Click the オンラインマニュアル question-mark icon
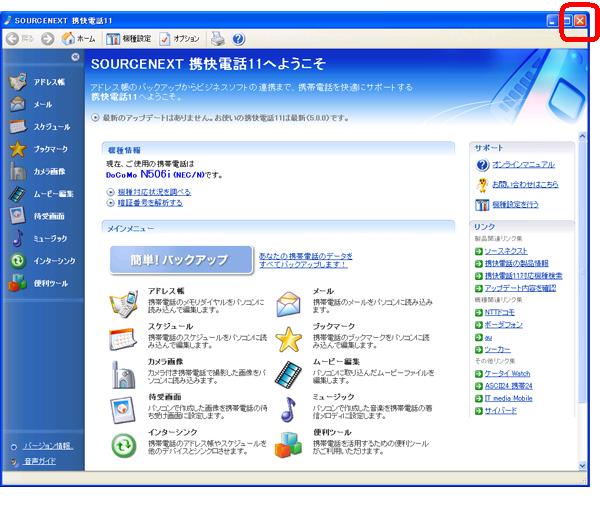 [x=482, y=165]
